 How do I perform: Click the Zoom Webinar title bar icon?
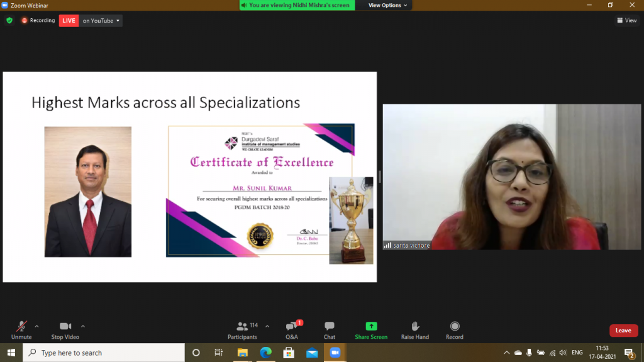5,5
